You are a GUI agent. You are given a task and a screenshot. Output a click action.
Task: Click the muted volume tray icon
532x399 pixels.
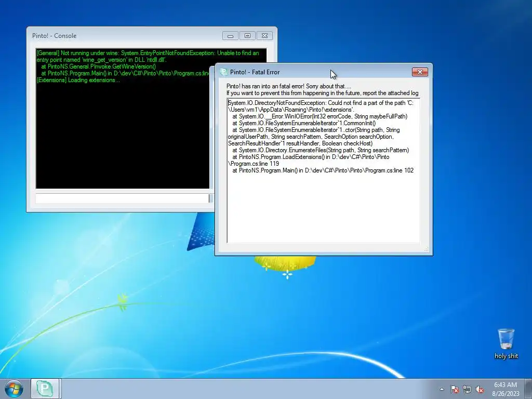(x=480, y=389)
